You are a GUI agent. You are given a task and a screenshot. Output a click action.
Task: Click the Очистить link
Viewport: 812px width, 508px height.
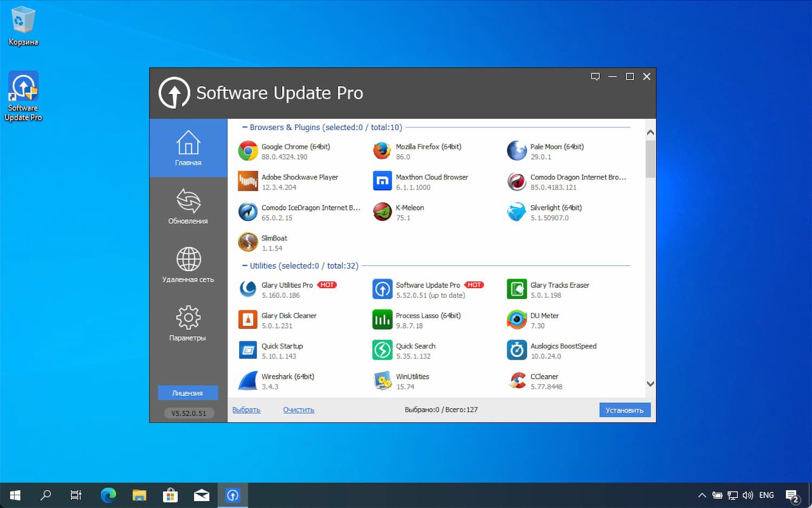298,410
